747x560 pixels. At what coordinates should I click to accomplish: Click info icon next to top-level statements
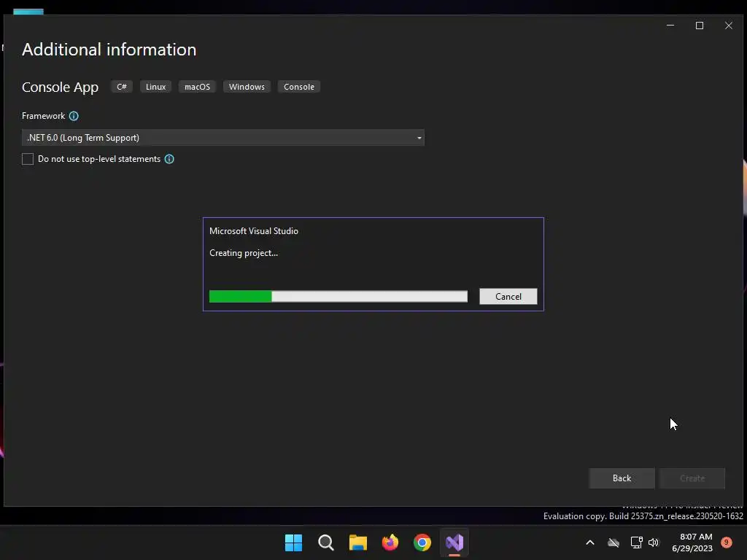click(169, 159)
